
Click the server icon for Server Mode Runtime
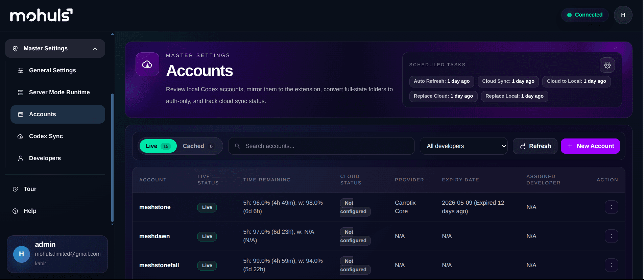[x=21, y=93]
